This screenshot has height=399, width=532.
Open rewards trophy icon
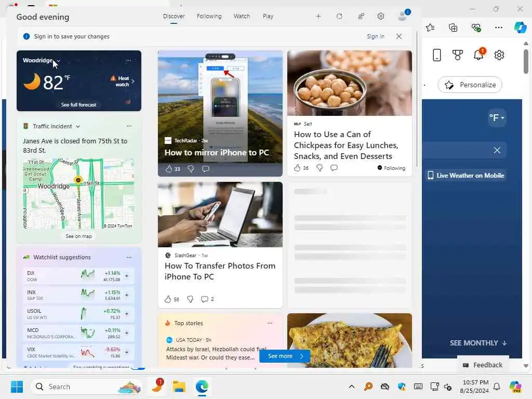458,55
